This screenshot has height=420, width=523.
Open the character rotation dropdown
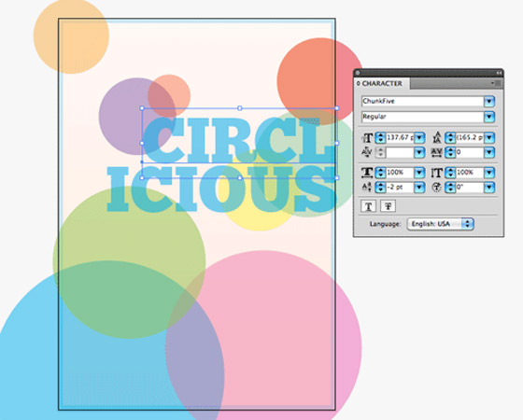(x=489, y=188)
